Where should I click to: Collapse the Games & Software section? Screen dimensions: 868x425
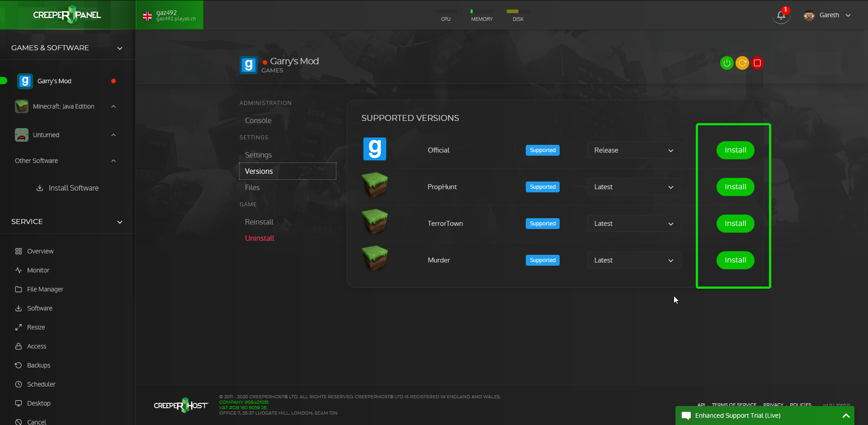point(120,48)
